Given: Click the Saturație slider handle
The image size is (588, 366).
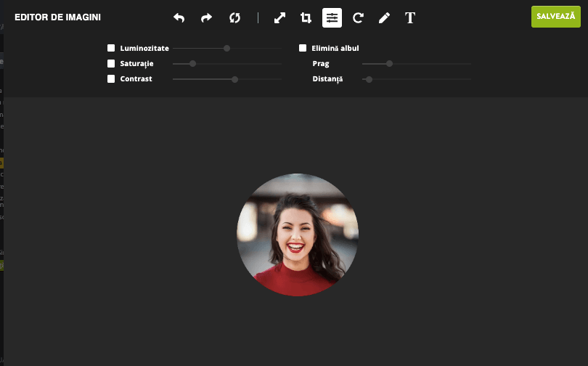Looking at the screenshot, I should pyautogui.click(x=193, y=64).
